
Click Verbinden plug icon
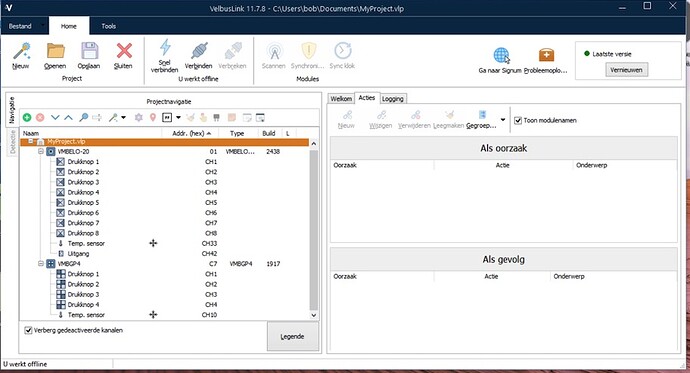tap(199, 51)
